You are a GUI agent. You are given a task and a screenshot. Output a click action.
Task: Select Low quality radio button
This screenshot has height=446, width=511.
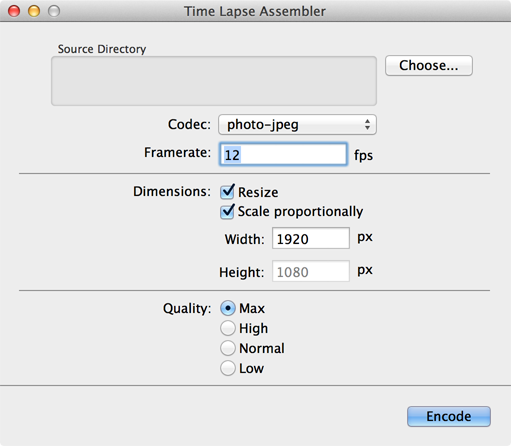click(x=228, y=368)
